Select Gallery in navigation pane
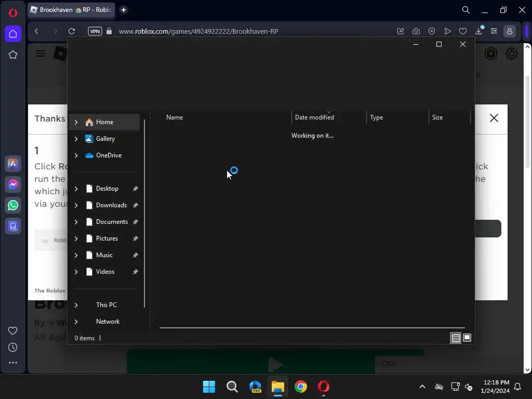 tap(104, 139)
